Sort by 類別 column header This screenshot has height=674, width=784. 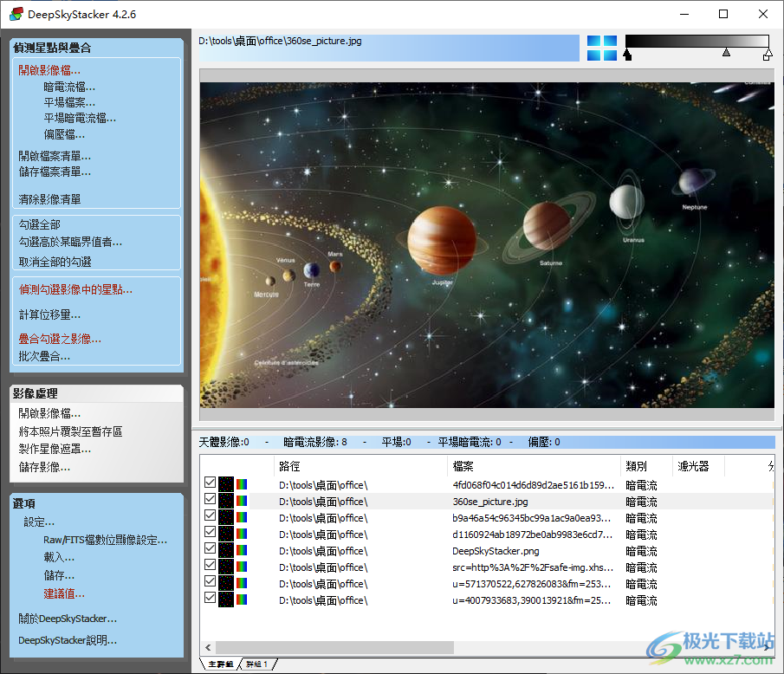(646, 466)
